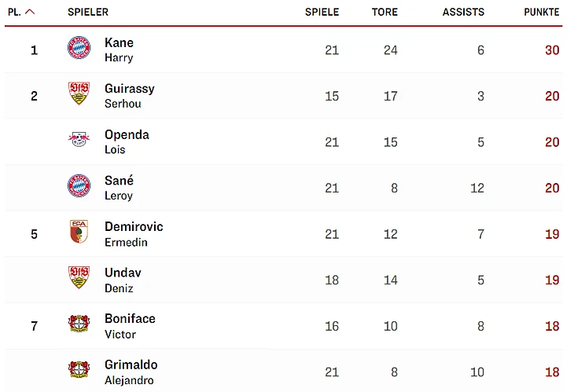Sort the table by the PUNKTE column
The image size is (574, 392).
(542, 12)
